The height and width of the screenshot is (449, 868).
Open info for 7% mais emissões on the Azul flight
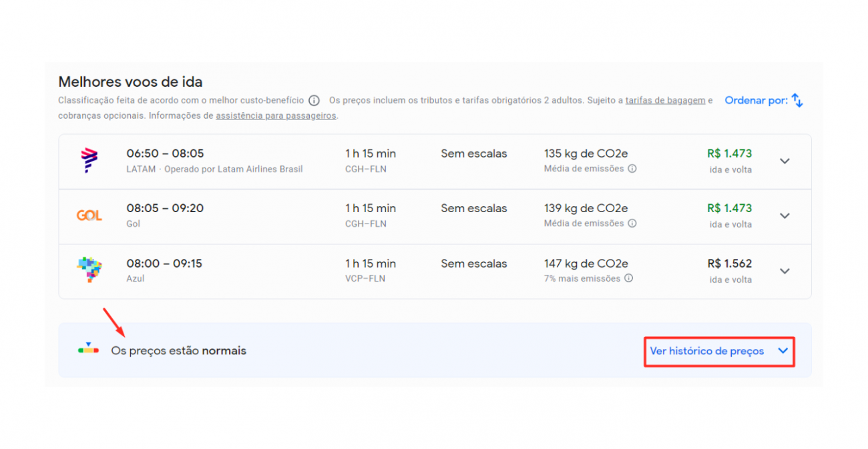point(628,279)
